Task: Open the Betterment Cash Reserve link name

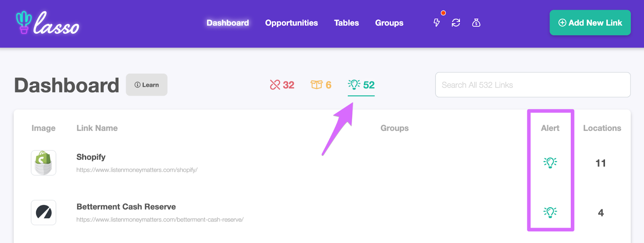Action: coord(126,207)
